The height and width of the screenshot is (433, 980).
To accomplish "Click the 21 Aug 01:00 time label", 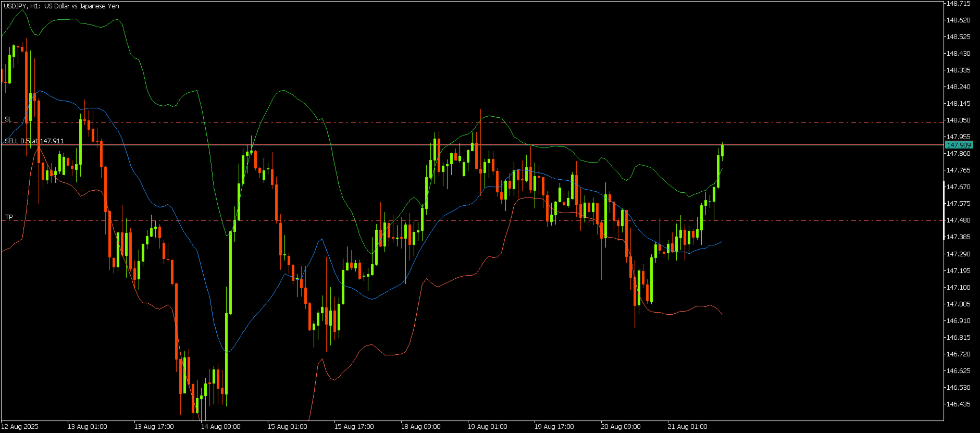I will coord(688,427).
